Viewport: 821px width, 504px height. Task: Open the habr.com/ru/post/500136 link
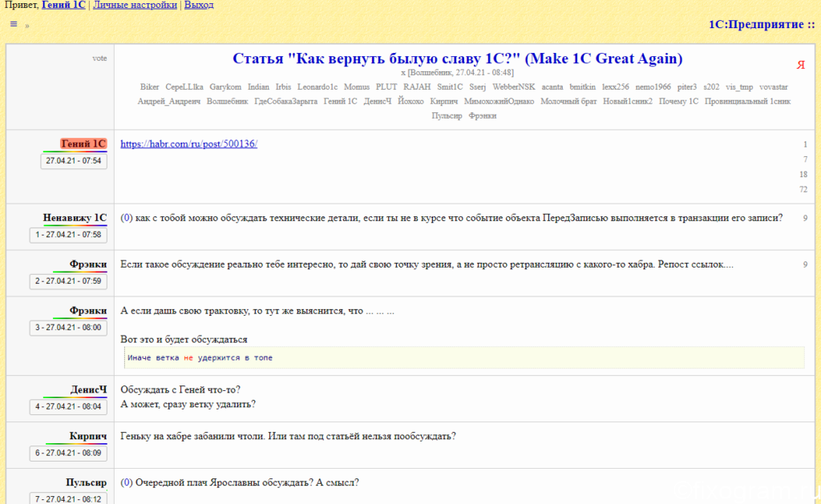[x=189, y=144]
